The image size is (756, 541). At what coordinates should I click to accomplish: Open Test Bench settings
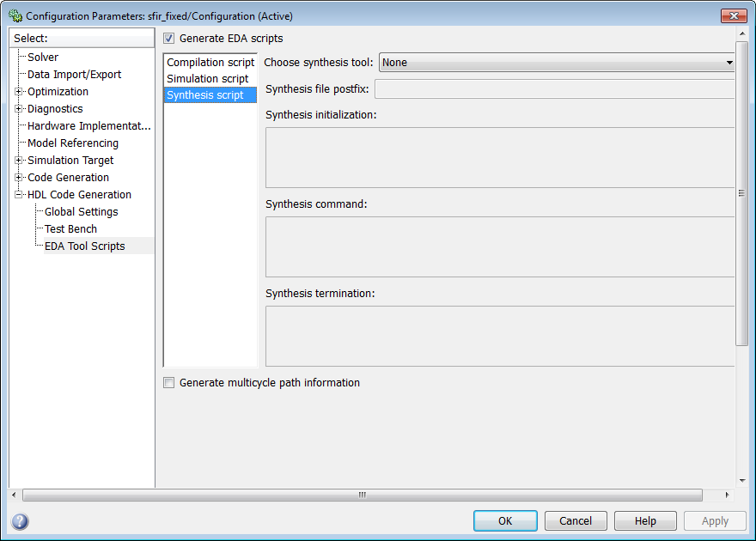[x=70, y=228]
